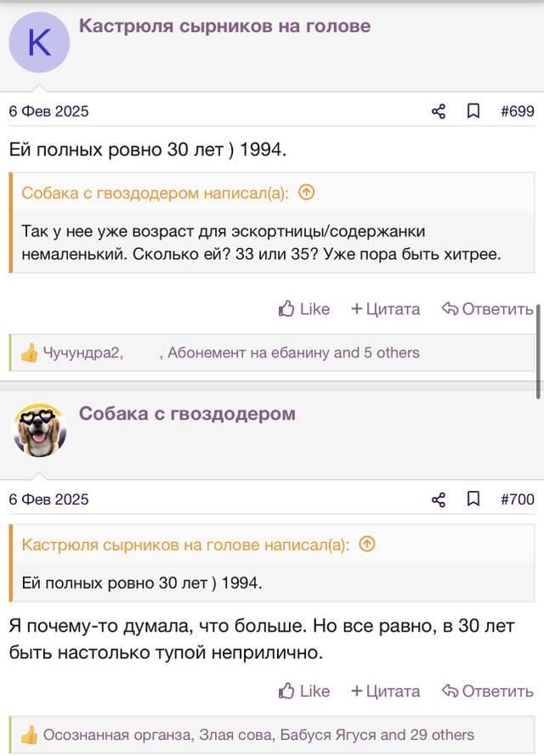Screen dimensions: 544x756
Task: Open profile Кастрюля сырников на голове
Action: point(224,26)
